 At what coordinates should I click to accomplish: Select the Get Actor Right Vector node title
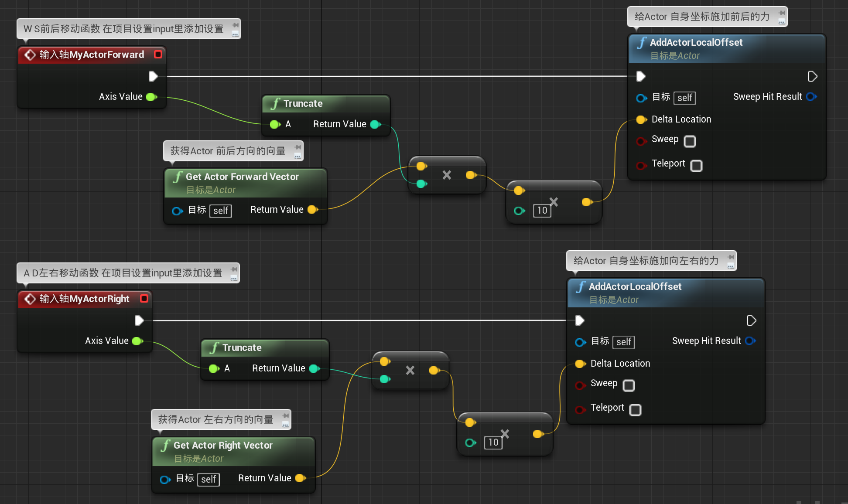[x=222, y=445]
